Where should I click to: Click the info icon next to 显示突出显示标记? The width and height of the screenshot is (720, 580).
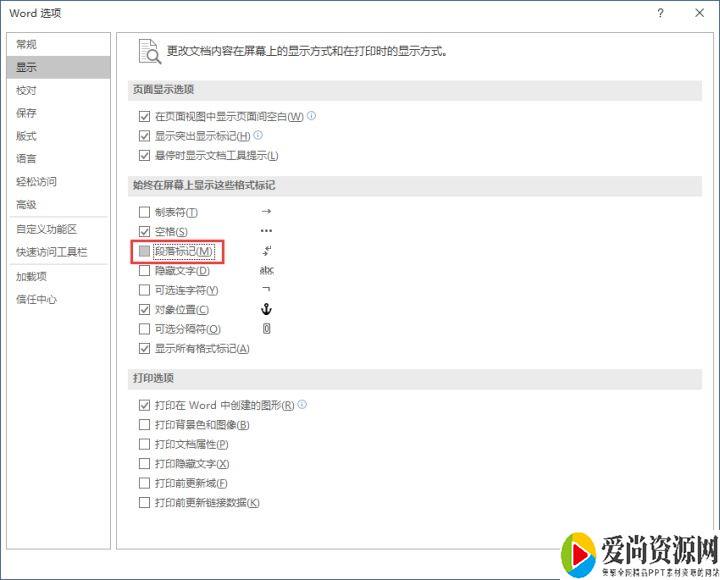[x=258, y=135]
